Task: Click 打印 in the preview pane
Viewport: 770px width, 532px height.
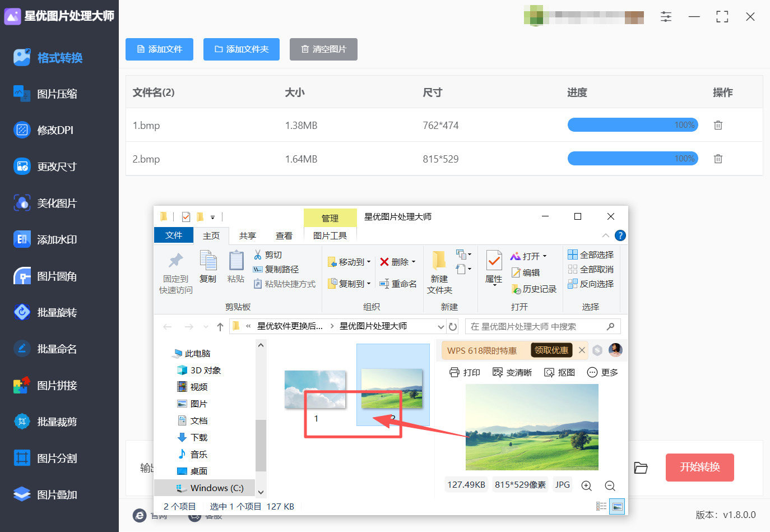Action: (x=465, y=372)
